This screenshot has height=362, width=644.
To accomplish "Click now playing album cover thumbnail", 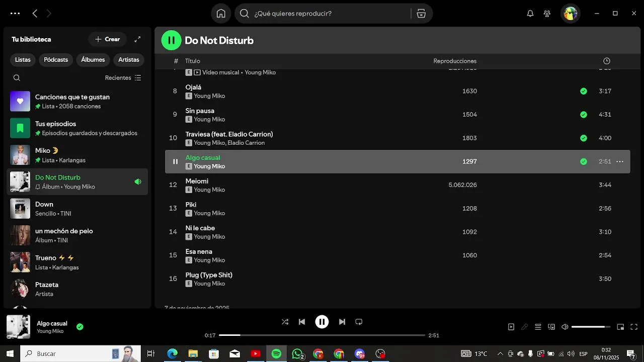I will (18, 327).
